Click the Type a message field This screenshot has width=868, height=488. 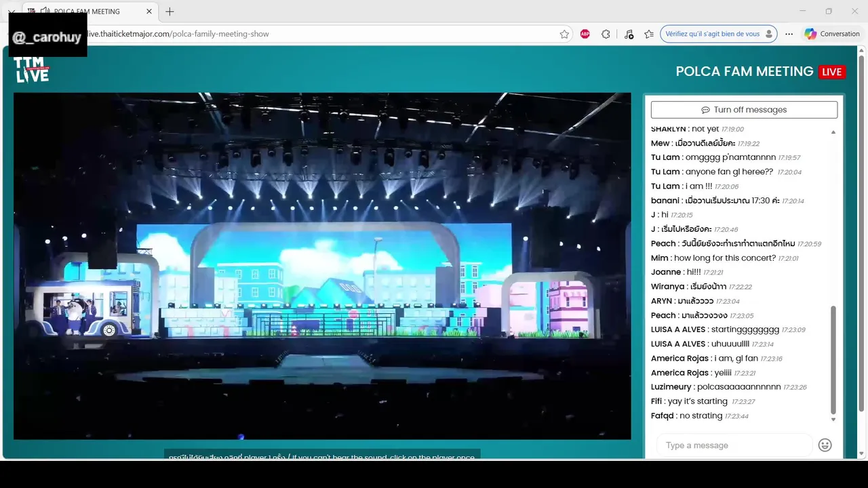(x=734, y=445)
